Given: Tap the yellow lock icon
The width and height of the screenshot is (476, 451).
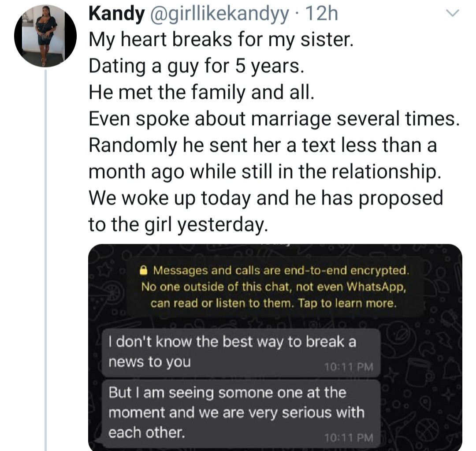Looking at the screenshot, I should [x=144, y=270].
